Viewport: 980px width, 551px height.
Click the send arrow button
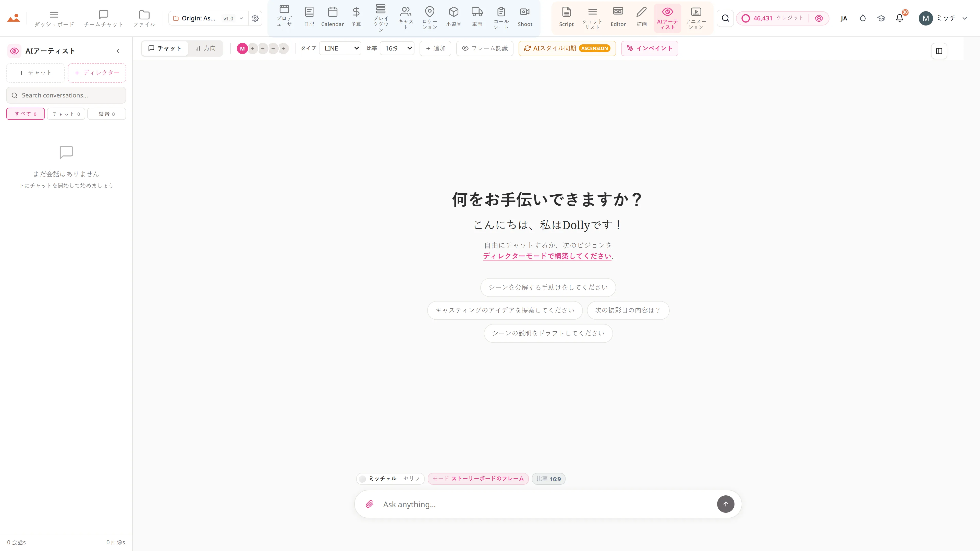coord(726,504)
